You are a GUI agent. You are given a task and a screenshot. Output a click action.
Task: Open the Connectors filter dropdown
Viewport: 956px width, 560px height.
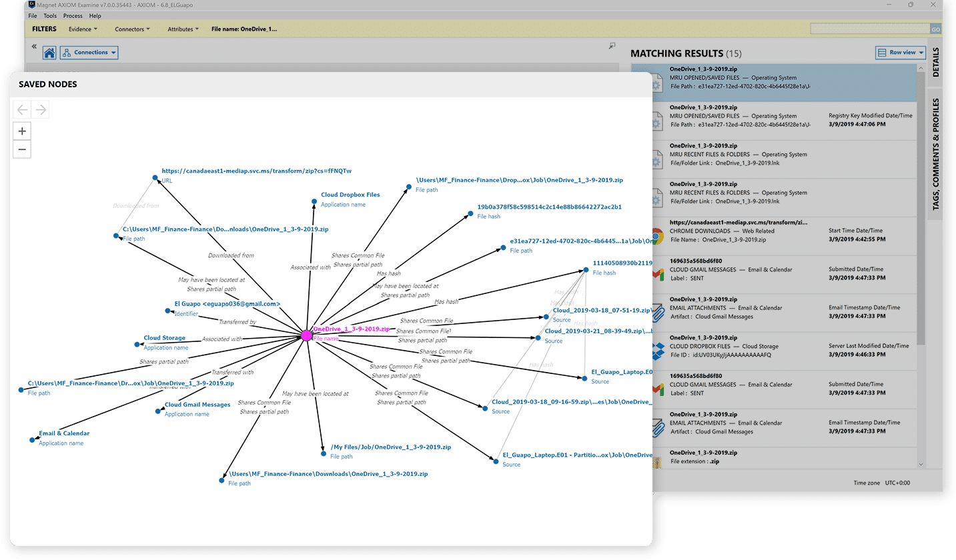[x=132, y=29]
